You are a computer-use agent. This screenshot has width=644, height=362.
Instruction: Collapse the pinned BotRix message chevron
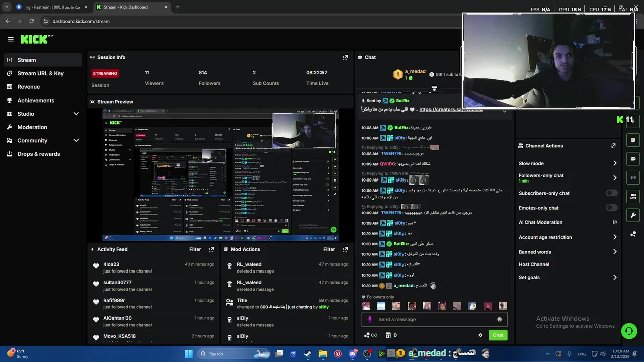pos(504,111)
